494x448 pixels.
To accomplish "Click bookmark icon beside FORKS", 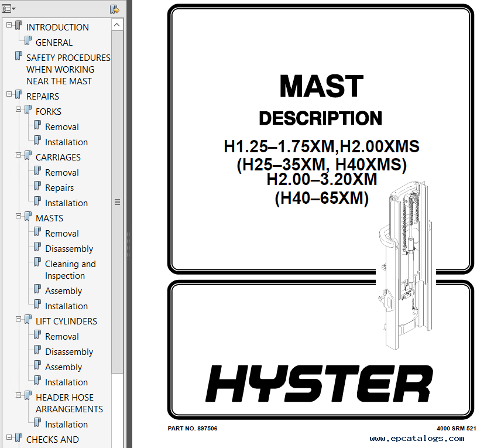I will click(28, 110).
